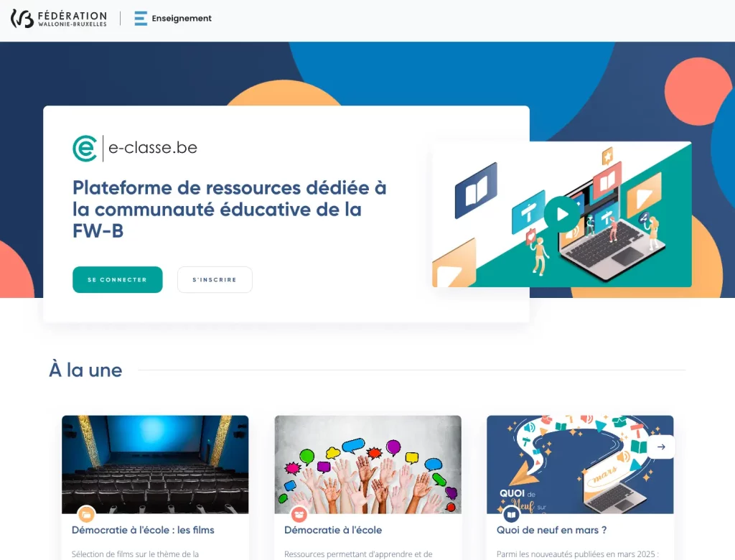Click the Plateforme de ressources headline text
The width and height of the screenshot is (735, 560).
point(229,209)
